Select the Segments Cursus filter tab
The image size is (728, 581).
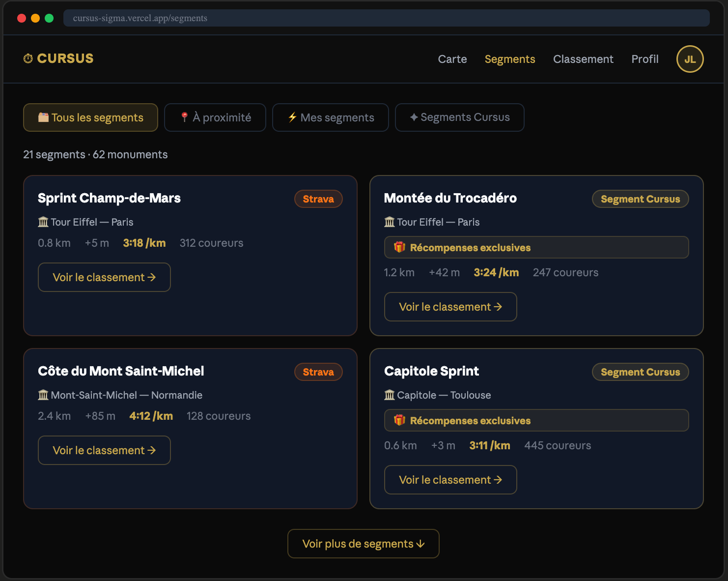[460, 117]
